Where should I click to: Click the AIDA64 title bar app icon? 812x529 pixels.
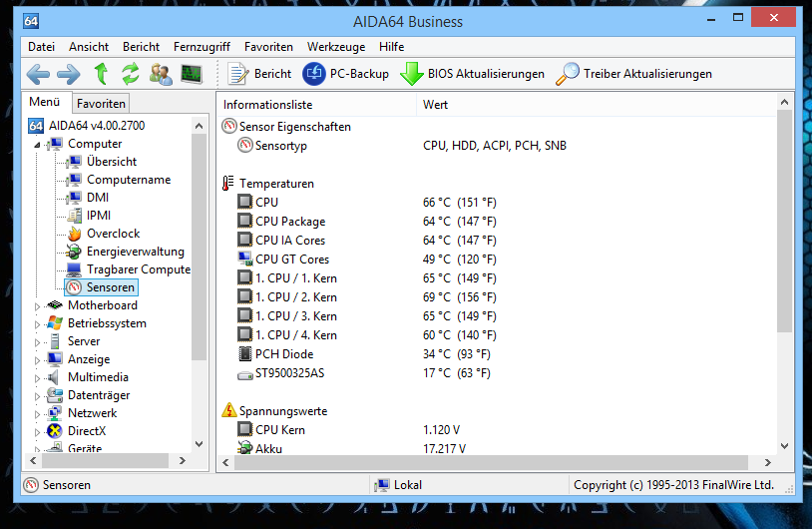click(31, 21)
